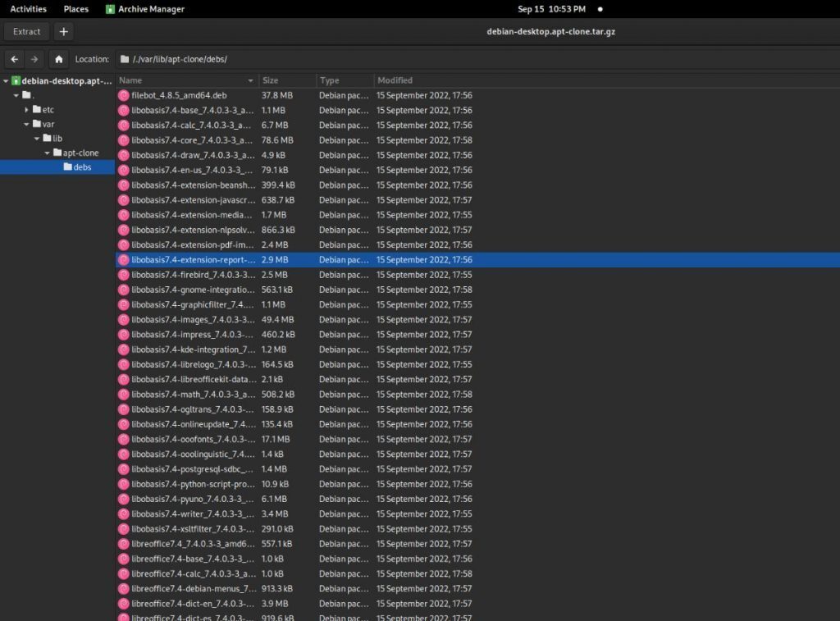Select the debs folder in the sidebar
This screenshot has height=621, width=840.
tap(82, 167)
